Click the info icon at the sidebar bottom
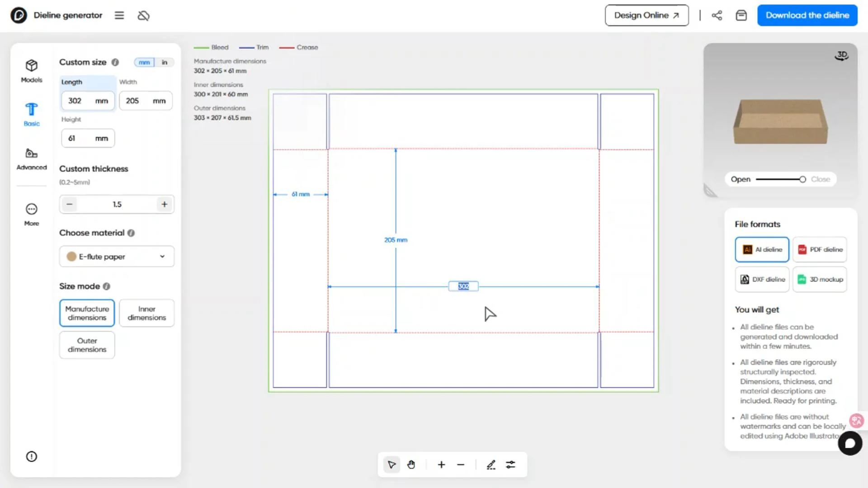Viewport: 868px width, 488px height. (x=32, y=456)
